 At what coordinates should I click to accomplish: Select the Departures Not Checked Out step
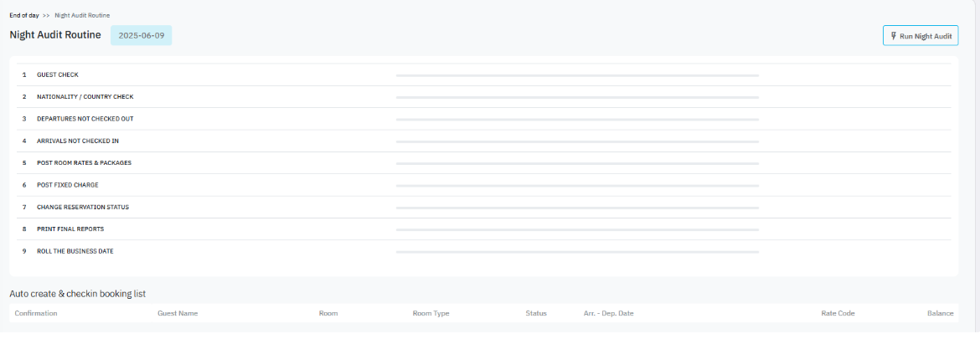[85, 119]
